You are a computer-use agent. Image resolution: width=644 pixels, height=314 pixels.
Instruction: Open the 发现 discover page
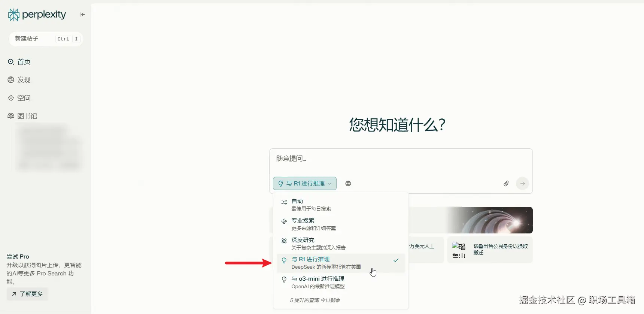(x=19, y=80)
